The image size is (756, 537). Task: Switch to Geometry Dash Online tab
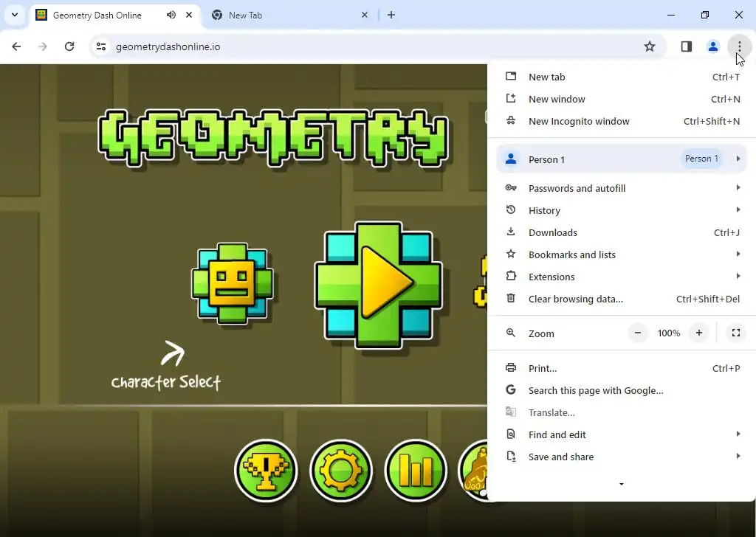[x=114, y=15]
